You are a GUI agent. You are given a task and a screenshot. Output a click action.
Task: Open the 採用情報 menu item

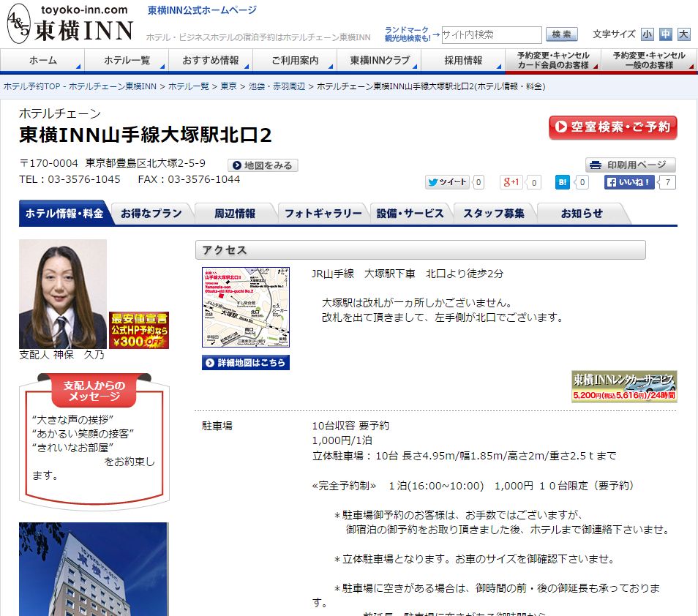463,60
